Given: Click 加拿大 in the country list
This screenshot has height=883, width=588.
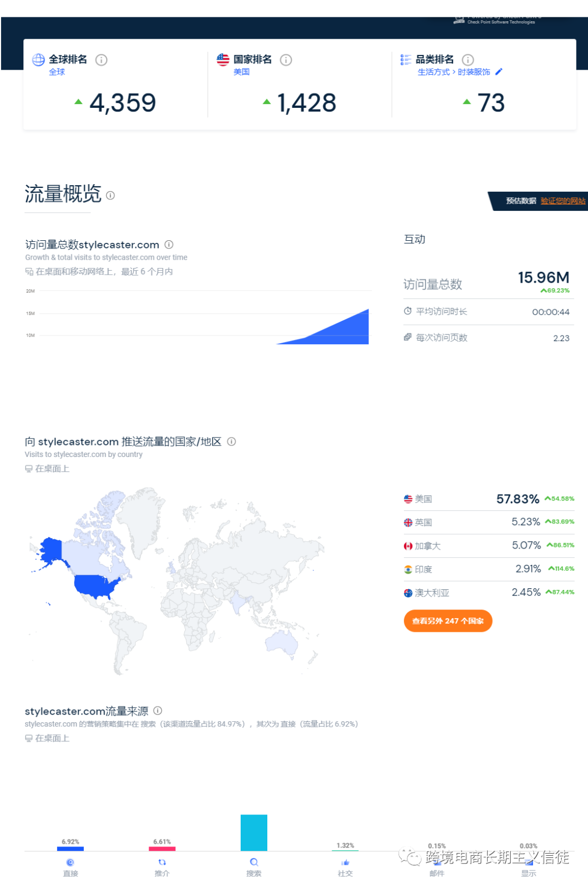Looking at the screenshot, I should pyautogui.click(x=428, y=546).
